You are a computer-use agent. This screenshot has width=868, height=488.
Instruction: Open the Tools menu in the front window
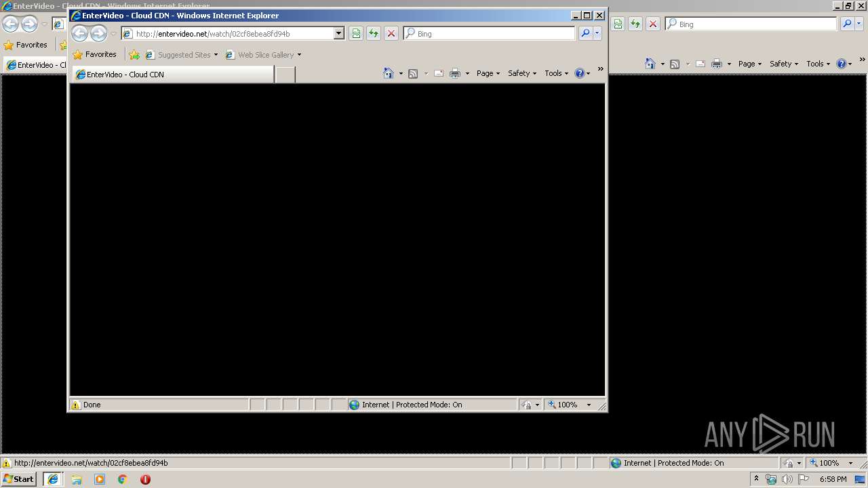point(557,73)
